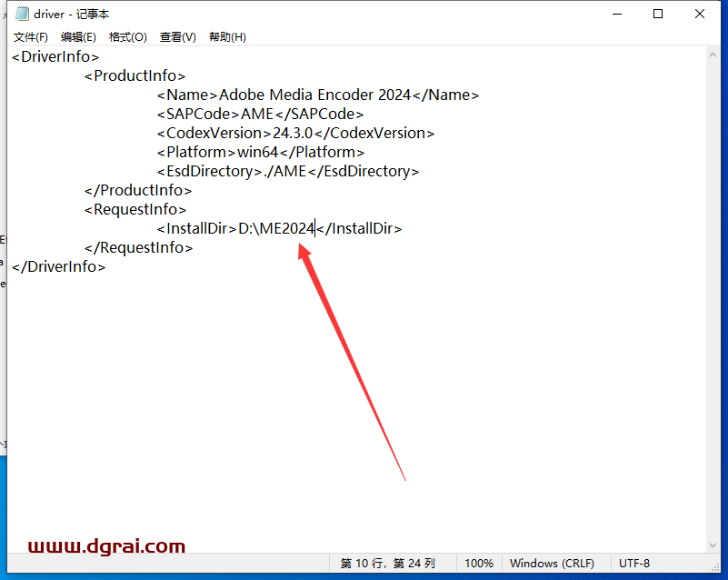Click the SAPCode value AME
The width and height of the screenshot is (728, 580).
tap(256, 114)
